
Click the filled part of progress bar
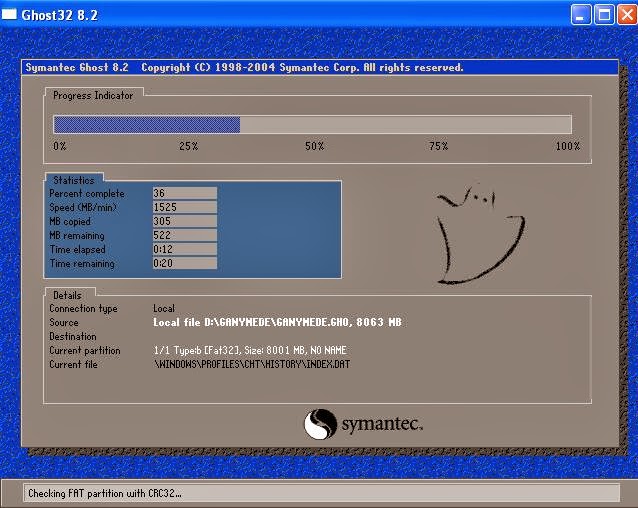click(146, 124)
